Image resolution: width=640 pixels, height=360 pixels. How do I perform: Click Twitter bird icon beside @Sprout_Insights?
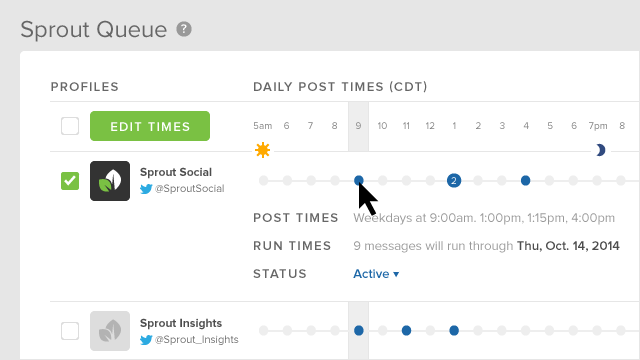(146, 340)
